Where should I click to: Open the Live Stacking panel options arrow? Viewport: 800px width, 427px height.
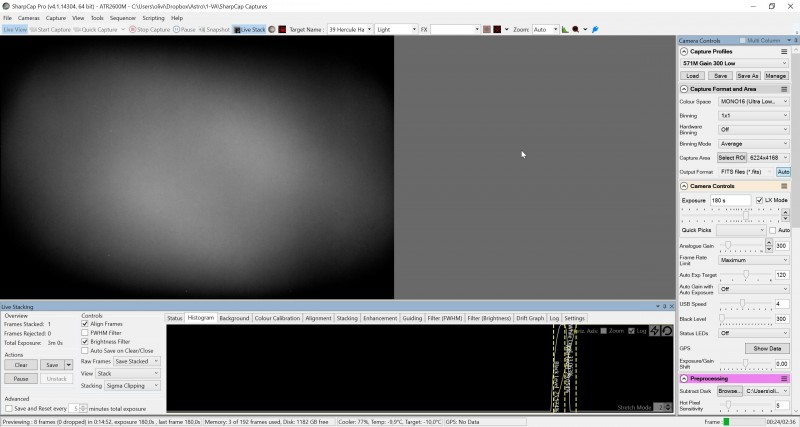658,307
